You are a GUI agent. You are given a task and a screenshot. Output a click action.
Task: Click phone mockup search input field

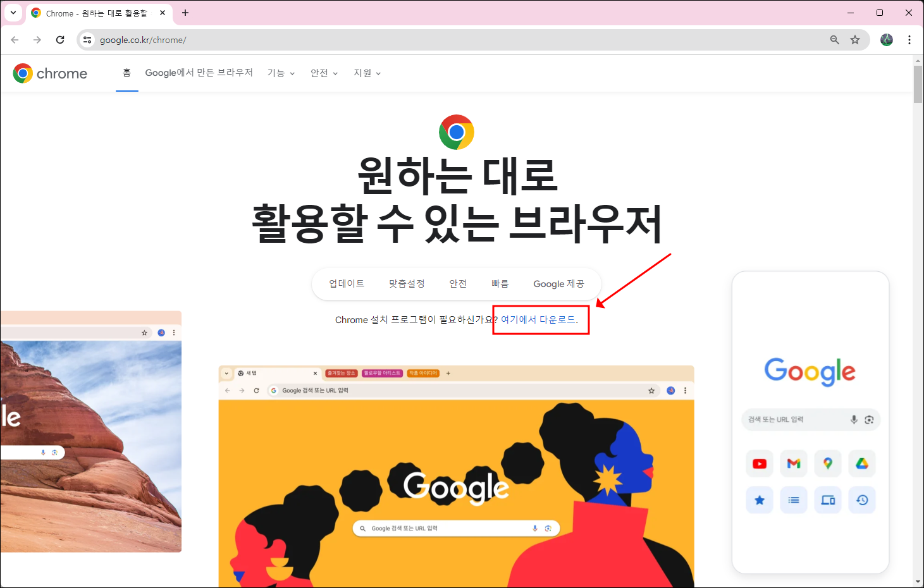(811, 420)
